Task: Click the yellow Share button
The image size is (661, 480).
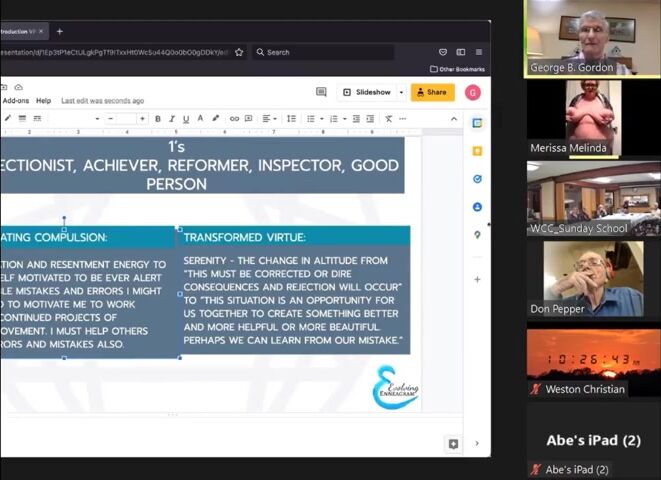Action: pos(432,92)
